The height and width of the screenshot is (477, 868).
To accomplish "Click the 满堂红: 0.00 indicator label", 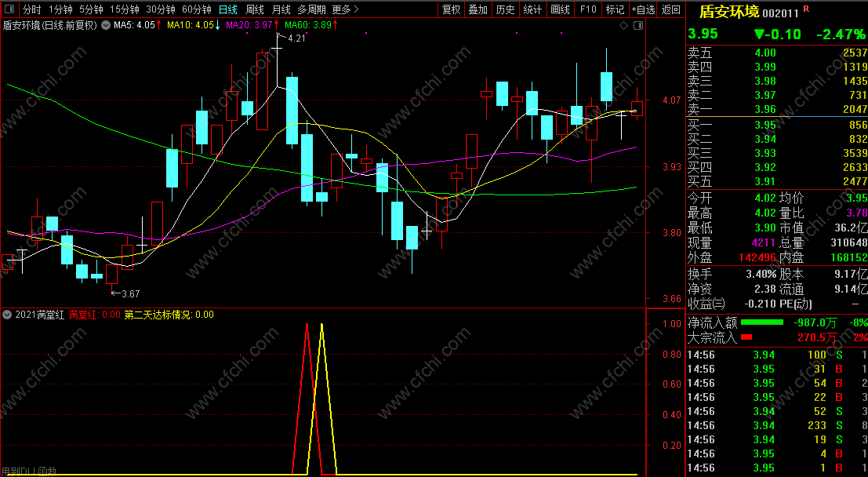I will click(95, 315).
